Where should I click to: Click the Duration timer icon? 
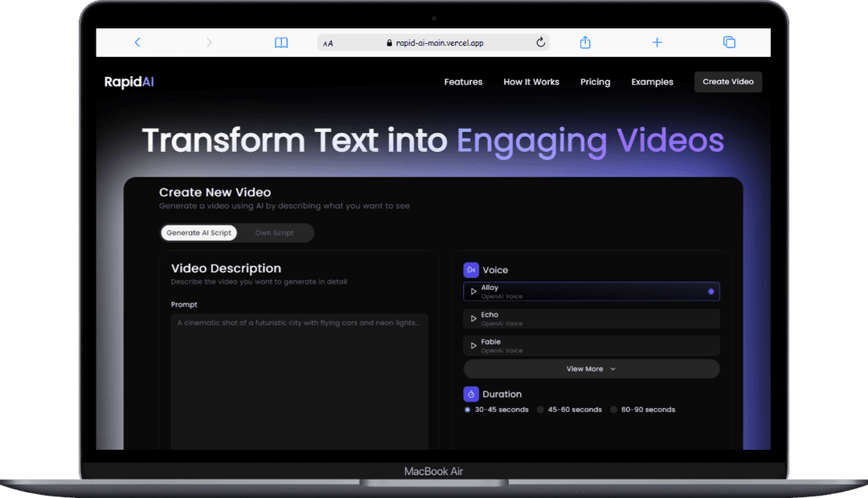471,394
